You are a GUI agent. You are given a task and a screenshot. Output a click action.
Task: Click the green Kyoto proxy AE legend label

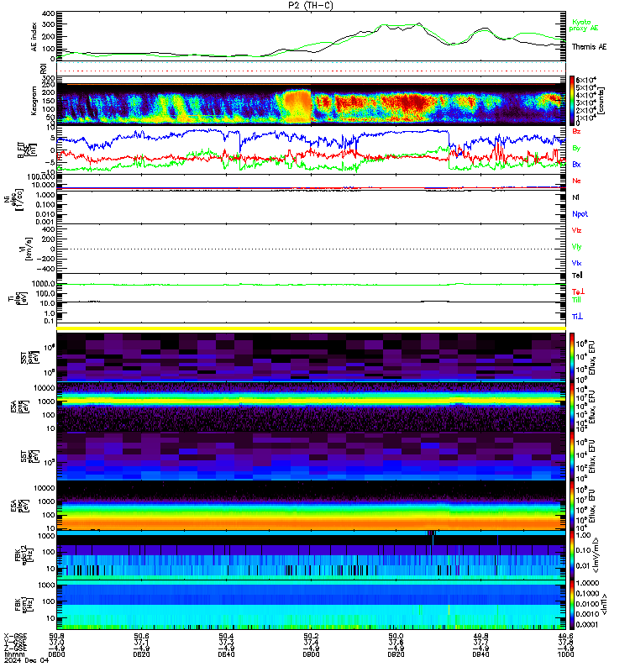tap(583, 25)
